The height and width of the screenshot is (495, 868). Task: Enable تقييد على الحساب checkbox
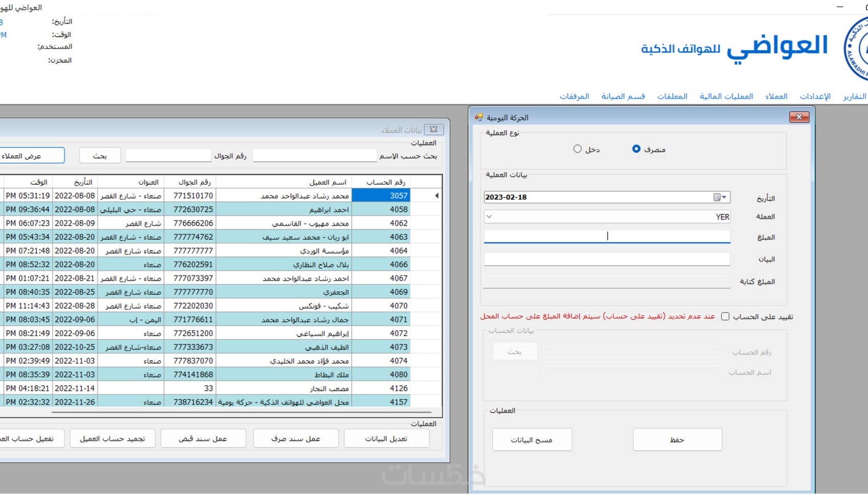pos(725,316)
